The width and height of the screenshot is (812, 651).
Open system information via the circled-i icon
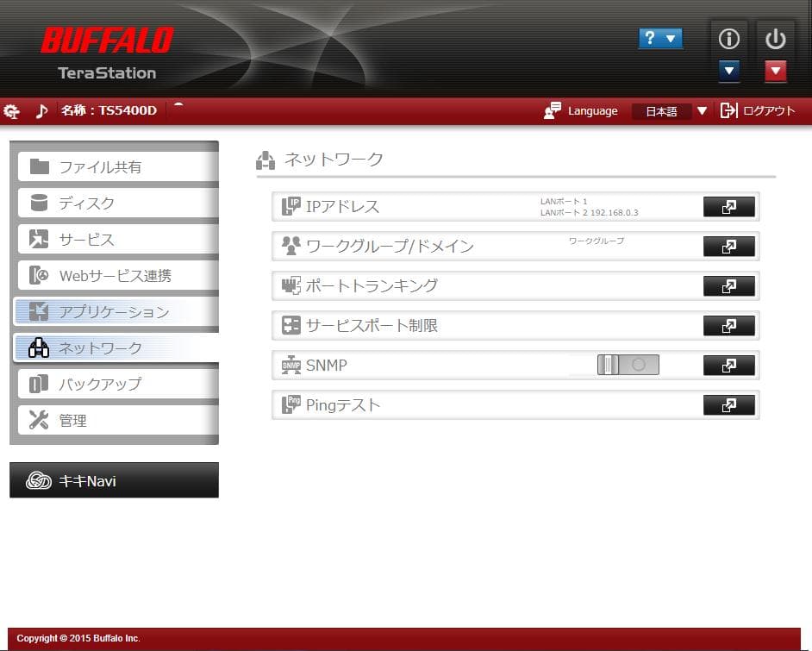pyautogui.click(x=728, y=38)
